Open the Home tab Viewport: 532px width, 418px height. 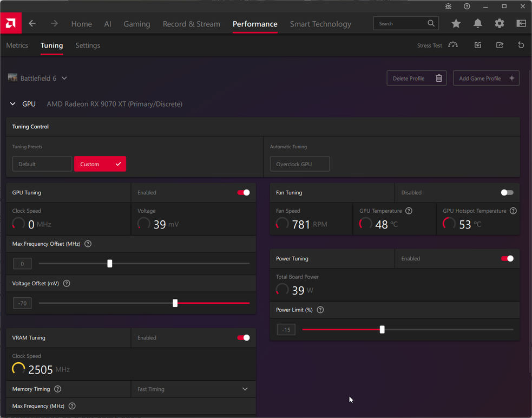[x=81, y=24]
